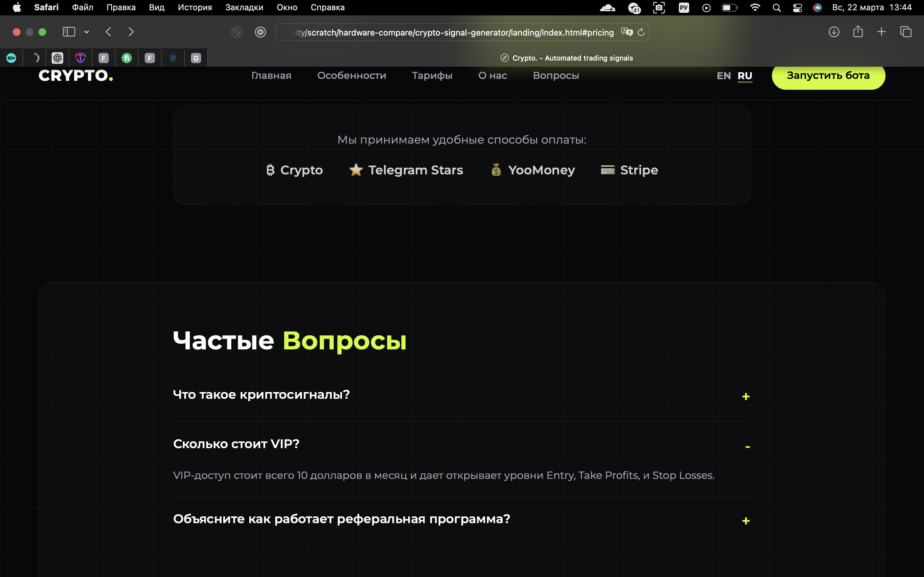
Task: Open macOS Control Center toggle icon
Action: [x=797, y=8]
